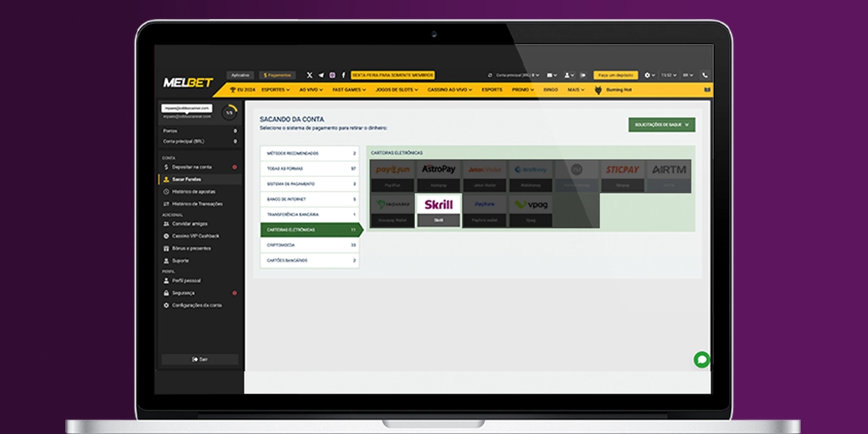The height and width of the screenshot is (434, 868).
Task: Open Histórico de apostas
Action: point(200,192)
